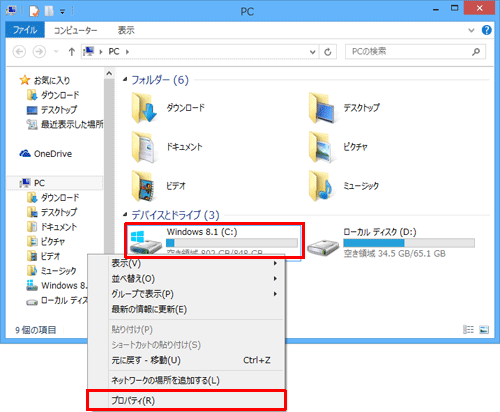Select お気に入り in the navigation pane
The height and width of the screenshot is (412, 500).
[45, 80]
